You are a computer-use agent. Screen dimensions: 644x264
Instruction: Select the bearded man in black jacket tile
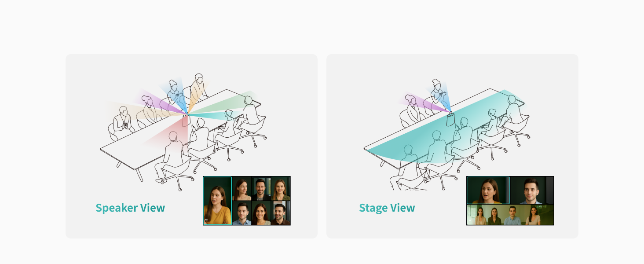(261, 189)
